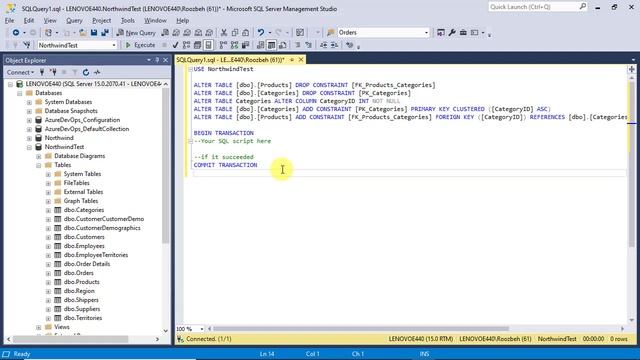Screen dimensions: 640x360
Task: Click the Copy icon in the toolbar
Action: click(x=235, y=33)
